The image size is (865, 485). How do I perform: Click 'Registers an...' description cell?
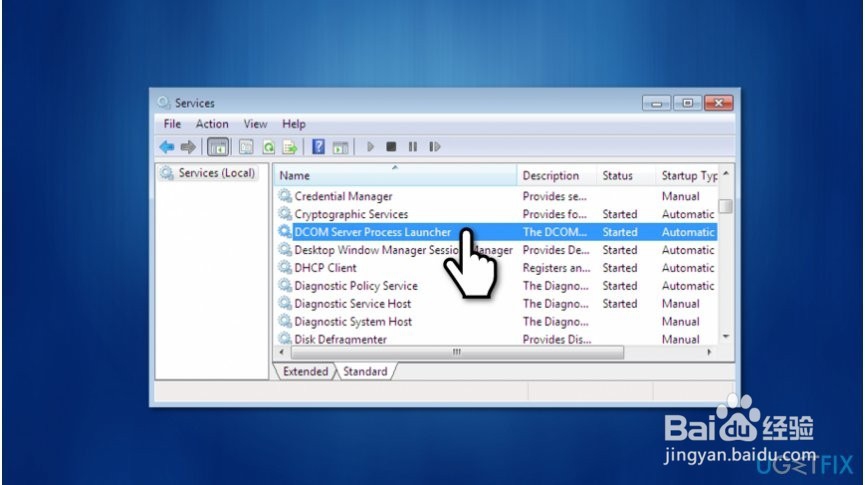point(556,268)
